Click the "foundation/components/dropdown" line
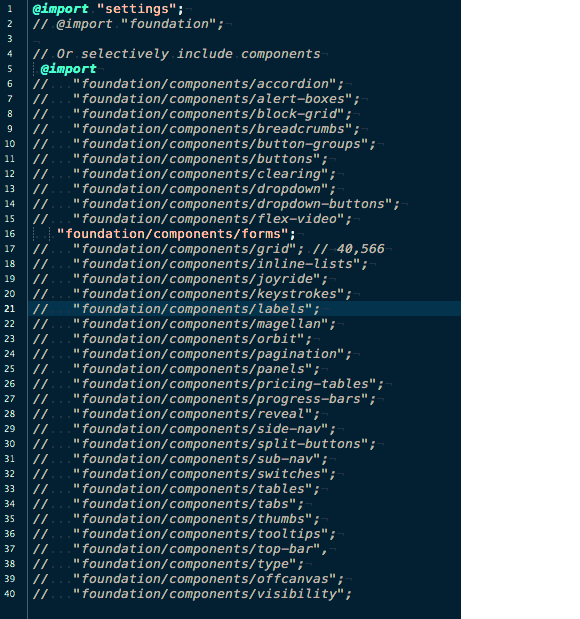The height and width of the screenshot is (619, 580). (185, 189)
